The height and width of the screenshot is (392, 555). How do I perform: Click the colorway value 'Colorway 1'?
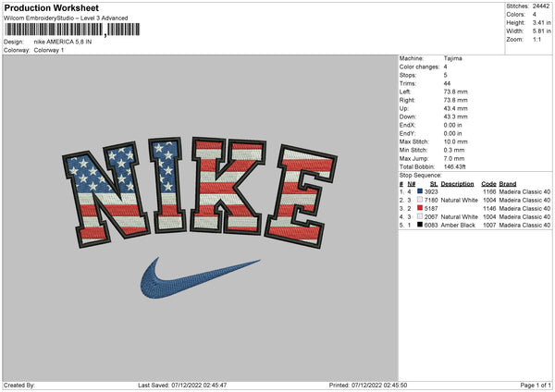coord(49,50)
